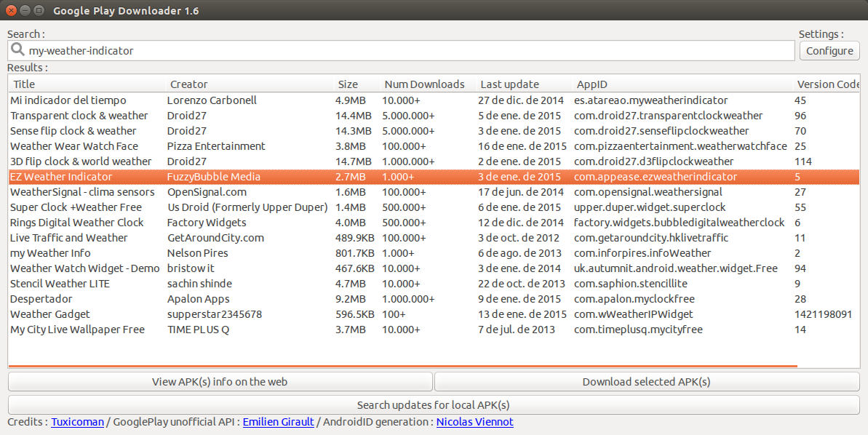The image size is (868, 435).
Task: Sort by Last update column header
Action: 525,84
